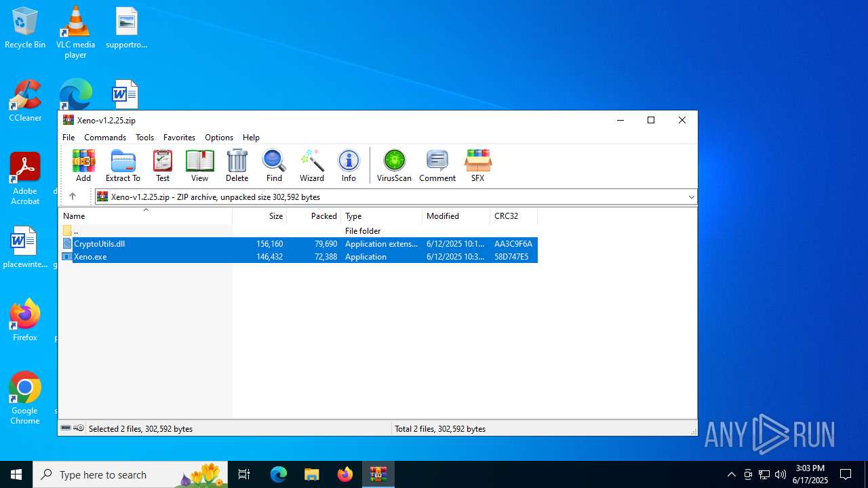Select the placewinte Word document icon

25,247
